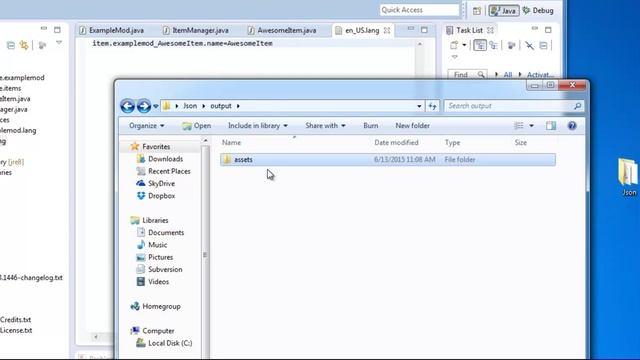Toggle Link with Editor in Package Explorer

(x=24, y=45)
